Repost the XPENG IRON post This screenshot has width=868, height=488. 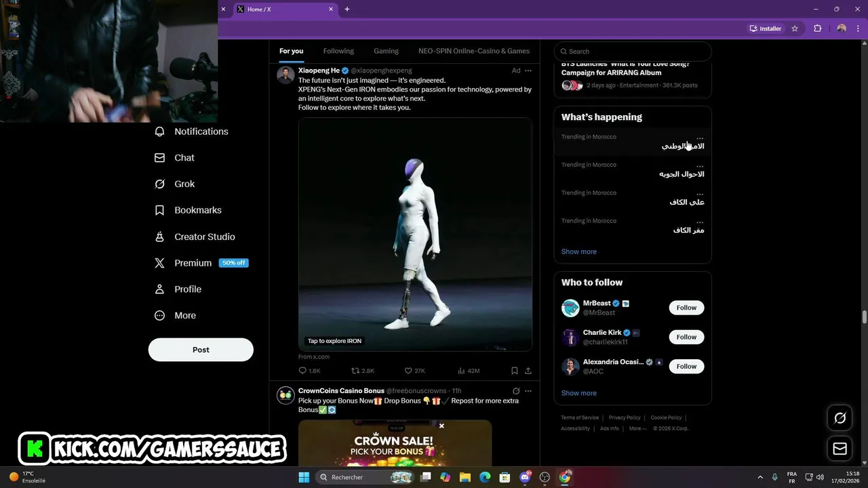362,371
